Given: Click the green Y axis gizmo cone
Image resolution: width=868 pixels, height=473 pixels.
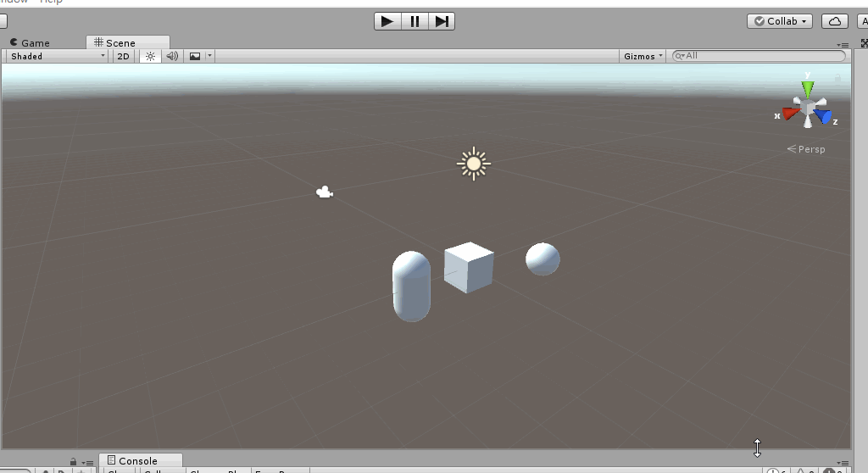Looking at the screenshot, I should [x=808, y=89].
